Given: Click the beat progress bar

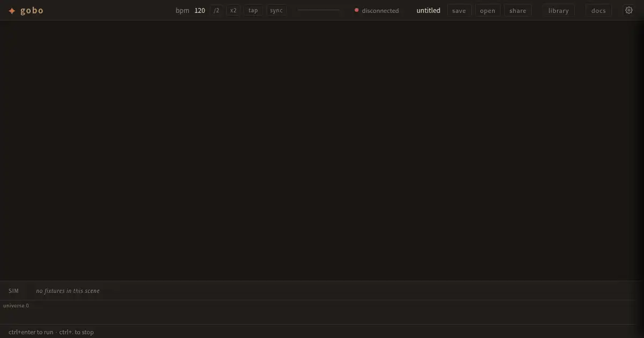Looking at the screenshot, I should click(x=319, y=10).
